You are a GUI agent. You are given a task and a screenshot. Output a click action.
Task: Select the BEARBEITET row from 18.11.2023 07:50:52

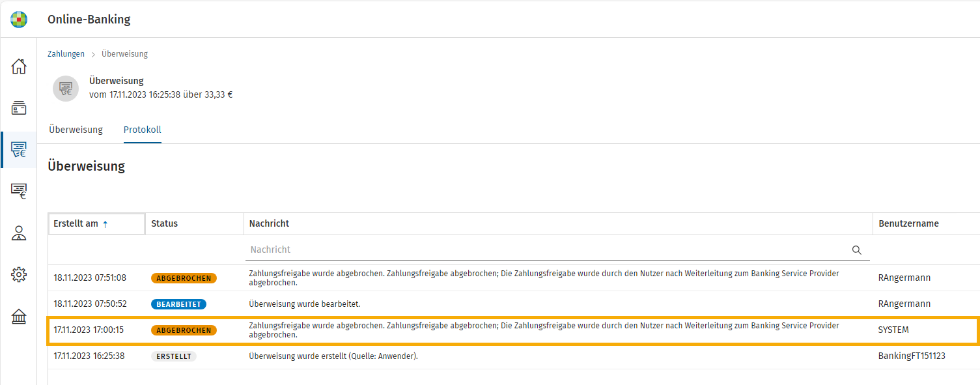514,304
